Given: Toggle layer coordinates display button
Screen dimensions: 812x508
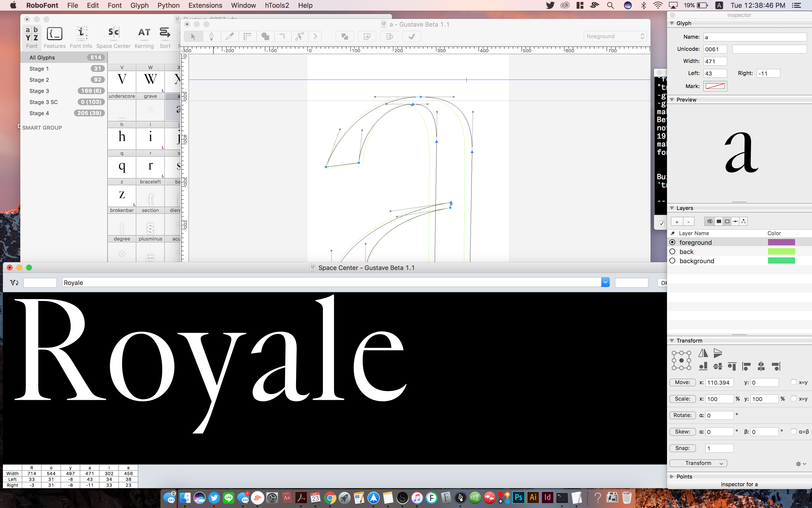Looking at the screenshot, I should coord(744,221).
